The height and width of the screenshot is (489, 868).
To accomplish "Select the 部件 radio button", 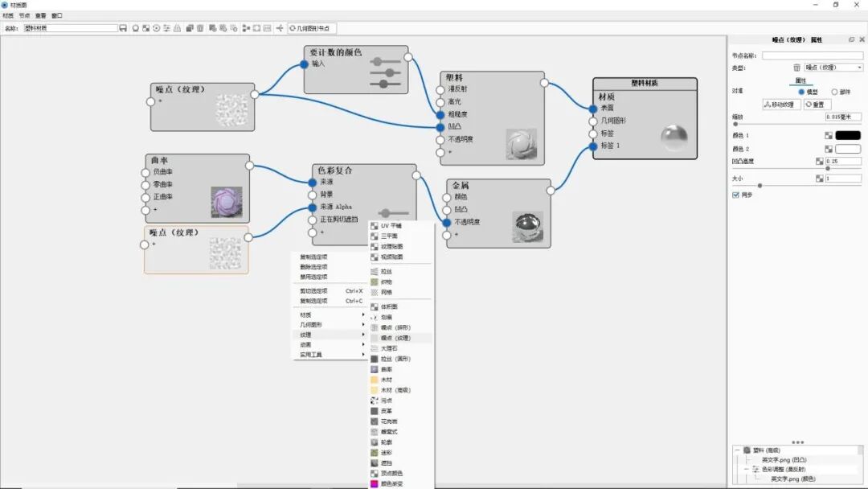I will click(x=833, y=90).
